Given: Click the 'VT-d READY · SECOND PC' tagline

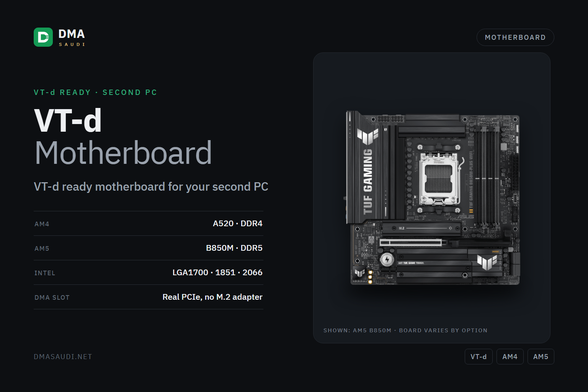Looking at the screenshot, I should coord(95,92).
